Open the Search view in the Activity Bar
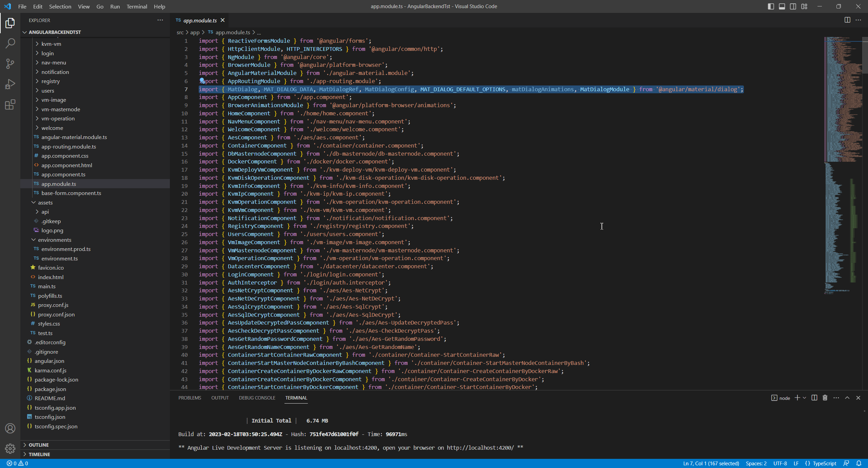Screen dimensions: 868x468 (10, 43)
